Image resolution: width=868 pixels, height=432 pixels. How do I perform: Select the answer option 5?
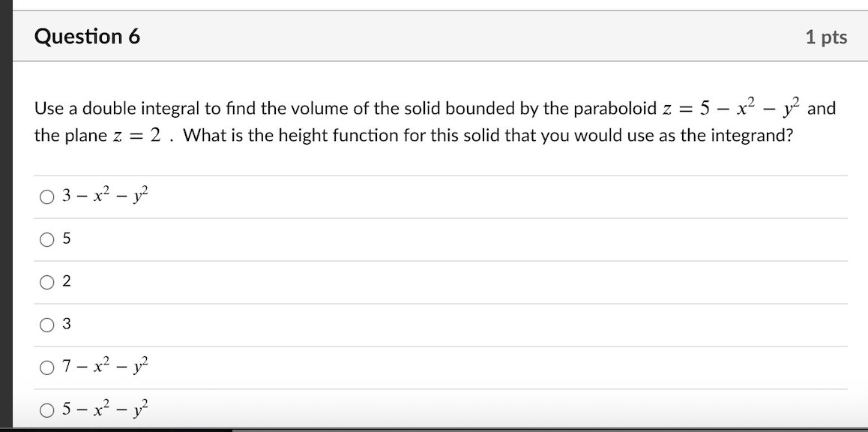[47, 238]
